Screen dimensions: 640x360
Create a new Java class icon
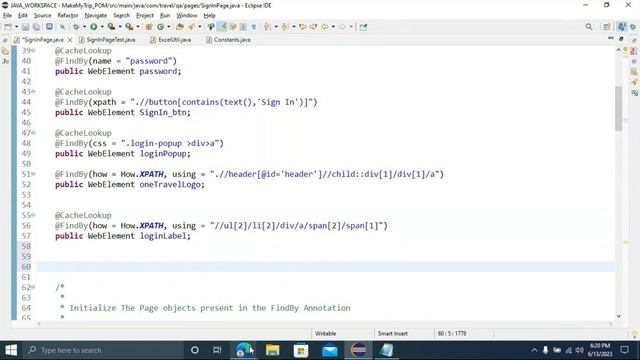pyautogui.click(x=160, y=27)
